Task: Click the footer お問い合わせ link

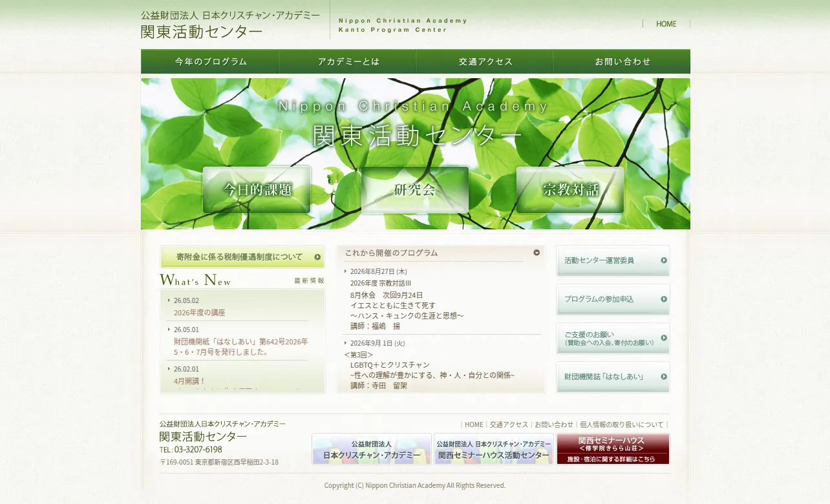Action: click(x=554, y=425)
